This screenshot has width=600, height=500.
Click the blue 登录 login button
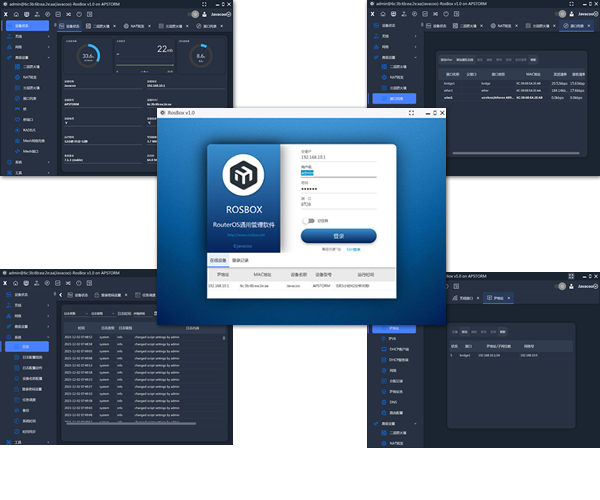(x=338, y=236)
